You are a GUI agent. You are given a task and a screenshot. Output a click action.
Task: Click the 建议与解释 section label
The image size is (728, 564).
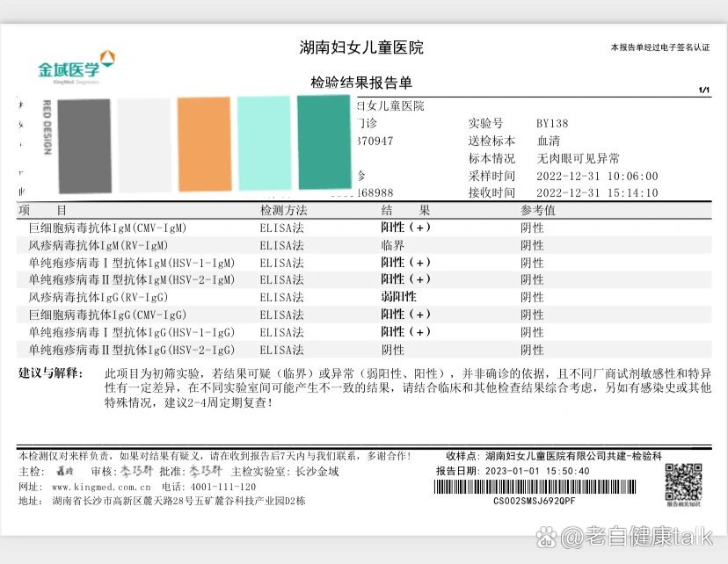(53, 373)
